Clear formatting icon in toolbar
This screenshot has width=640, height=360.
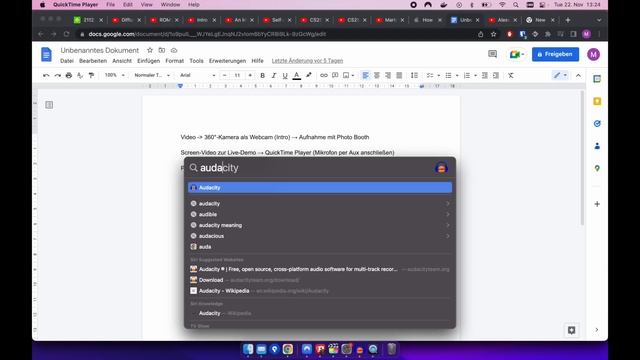pyautogui.click(x=511, y=76)
